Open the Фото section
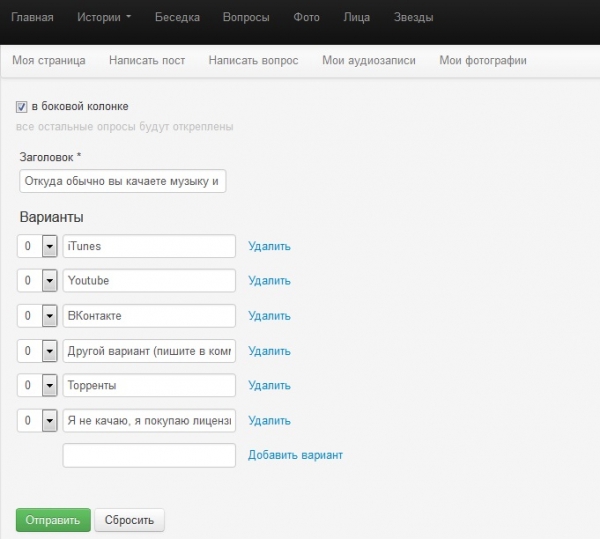This screenshot has height=539, width=600. tap(306, 17)
